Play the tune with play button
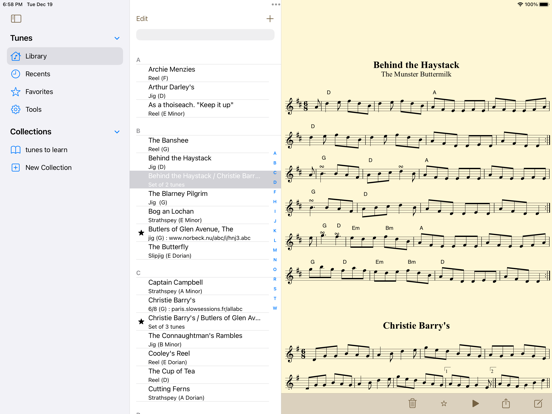This screenshot has height=414, width=552. [475, 403]
